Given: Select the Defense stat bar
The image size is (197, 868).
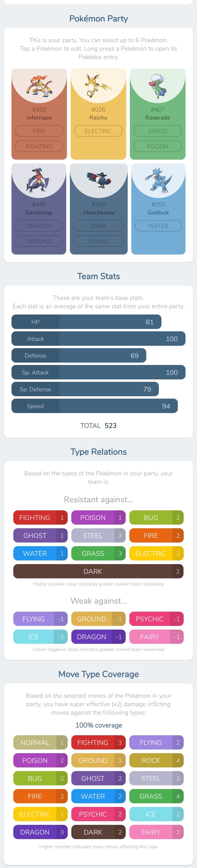Looking at the screenshot, I should click(79, 355).
